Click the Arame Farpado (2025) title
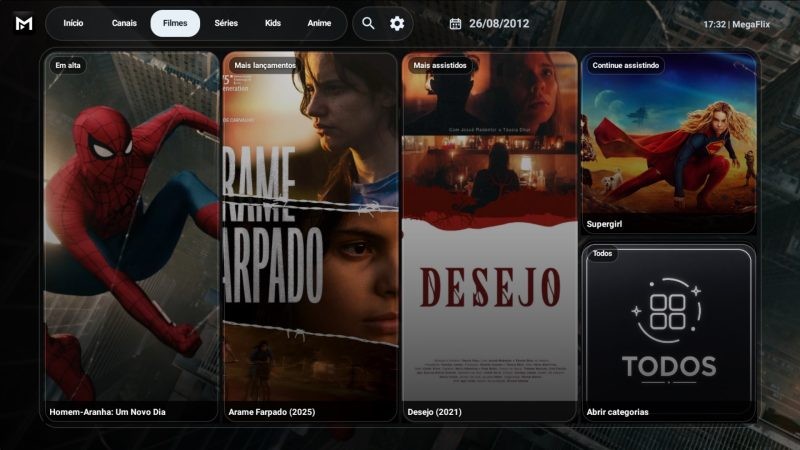 tap(271, 412)
